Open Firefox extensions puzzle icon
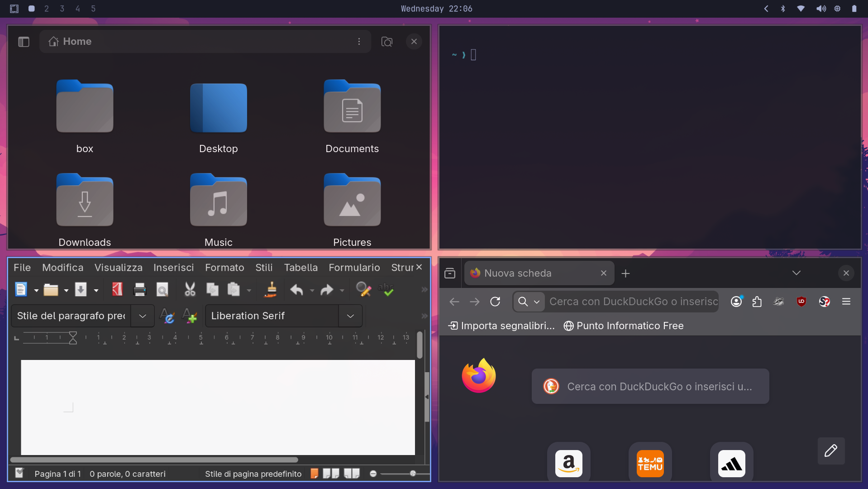This screenshot has width=868, height=489. tap(757, 302)
